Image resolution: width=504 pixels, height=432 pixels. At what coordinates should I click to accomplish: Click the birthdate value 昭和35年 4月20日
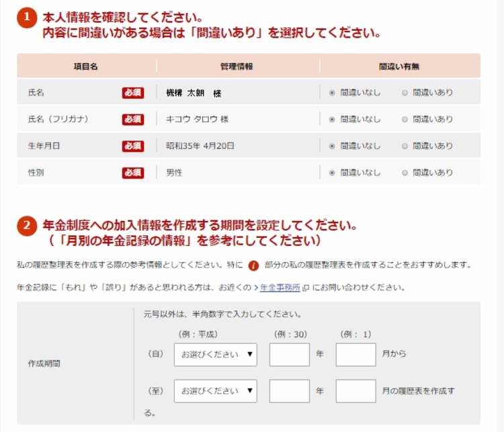[x=200, y=146]
